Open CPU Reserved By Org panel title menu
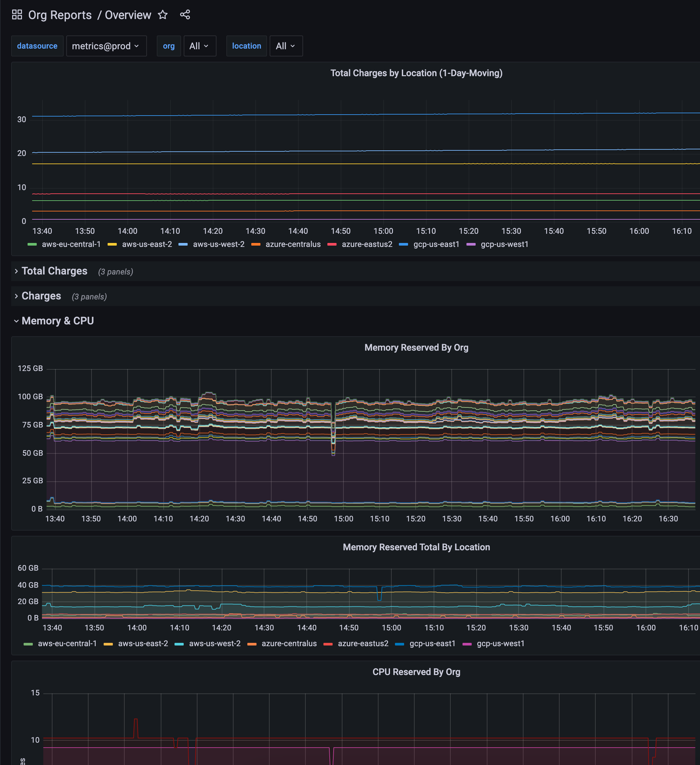This screenshot has height=765, width=700. (x=416, y=672)
